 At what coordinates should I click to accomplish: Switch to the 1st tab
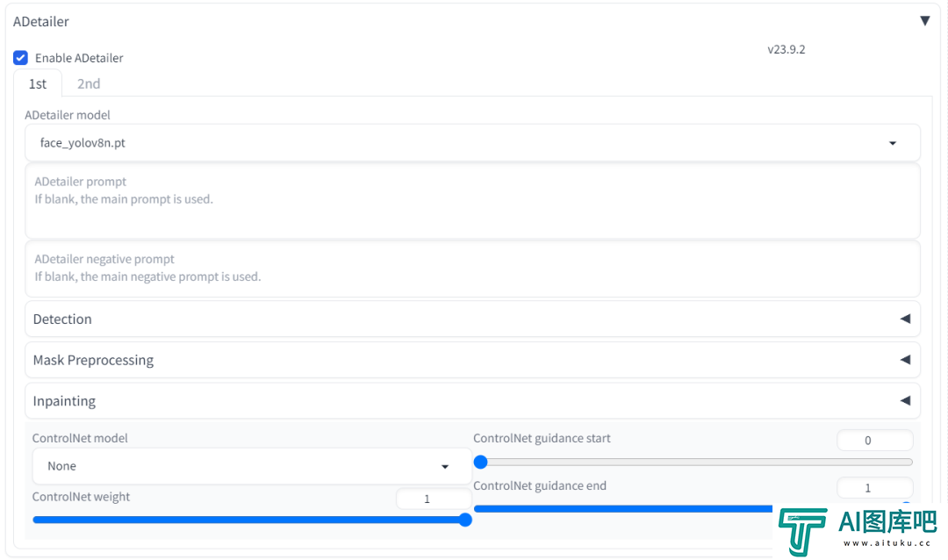(x=38, y=84)
